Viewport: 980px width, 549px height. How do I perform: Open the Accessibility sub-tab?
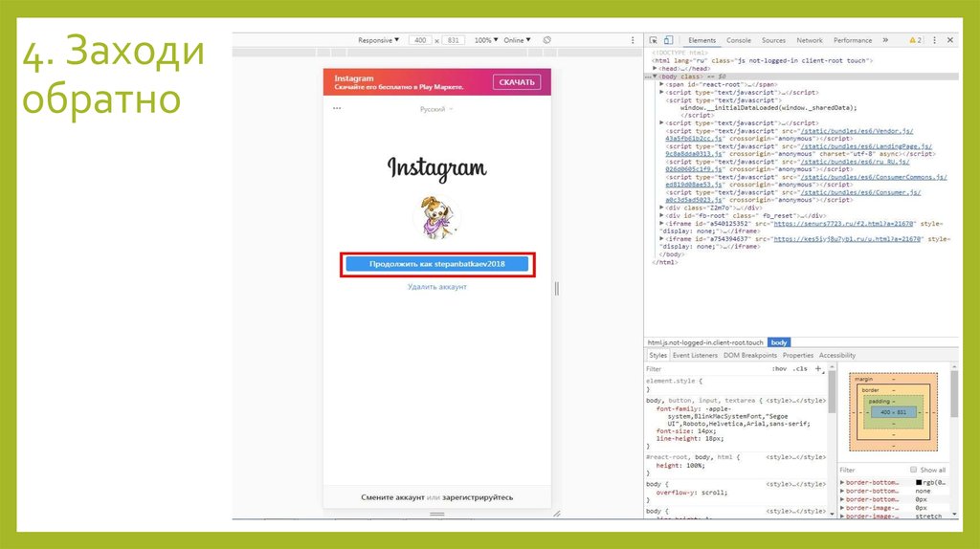click(836, 356)
